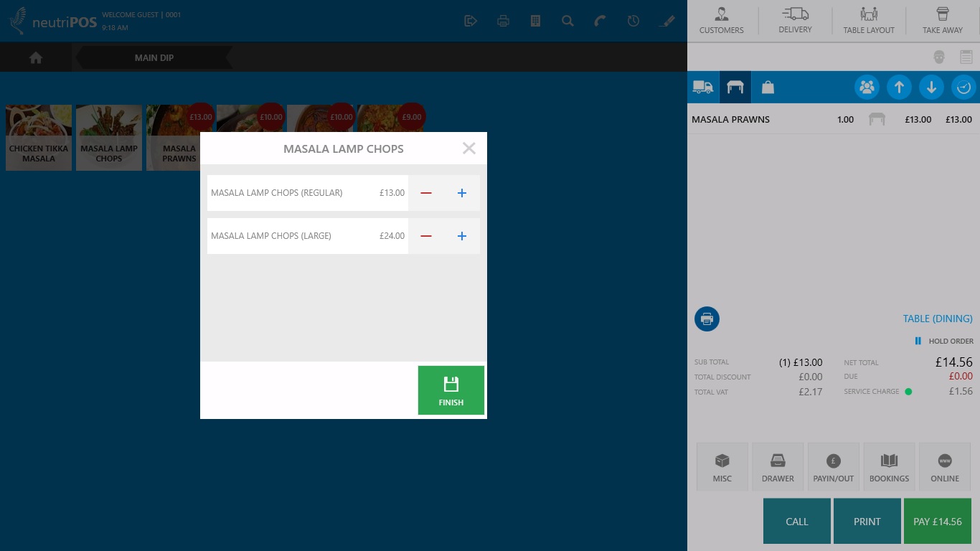980x551 pixels.
Task: Open the calculator icon in top toolbar
Action: (535, 21)
